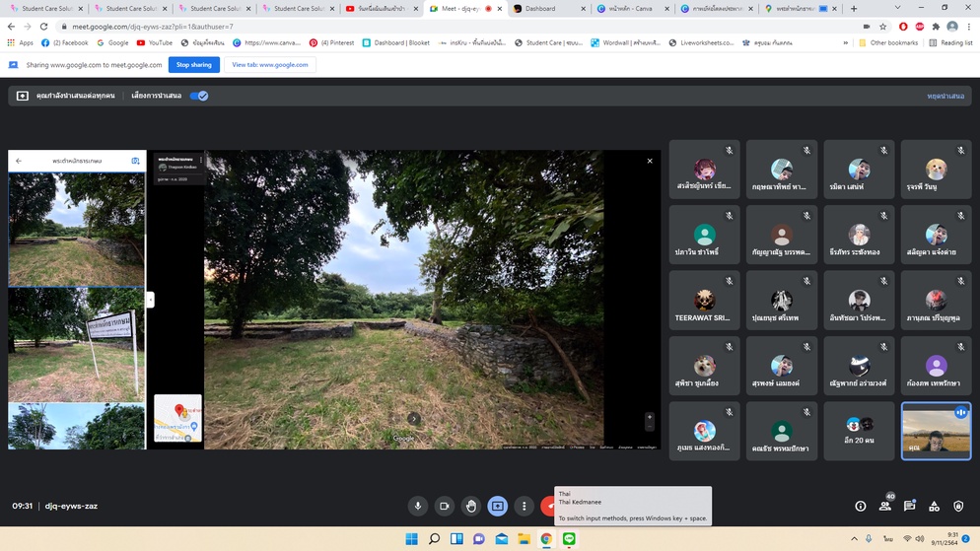Screen dimensions: 980x551
Task: Open the Windows Start menu
Action: [411, 539]
